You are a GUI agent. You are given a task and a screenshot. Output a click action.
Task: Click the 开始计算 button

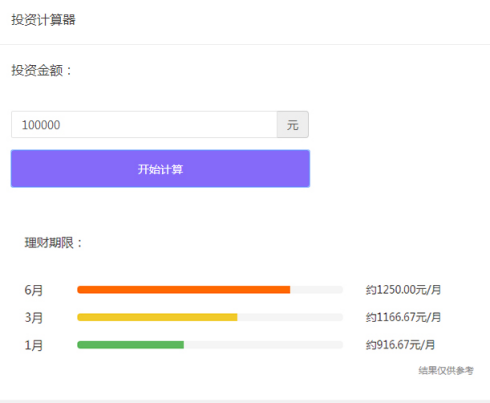tap(160, 169)
